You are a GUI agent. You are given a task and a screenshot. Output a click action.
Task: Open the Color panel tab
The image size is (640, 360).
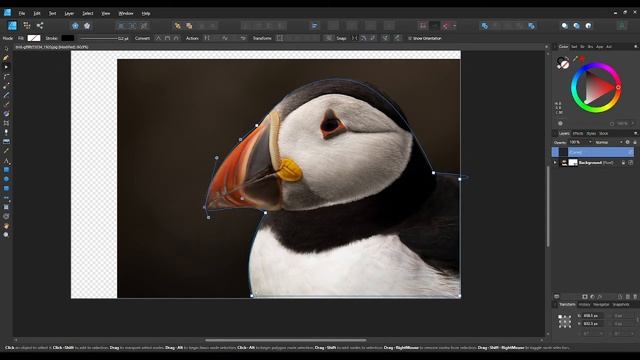[563, 47]
